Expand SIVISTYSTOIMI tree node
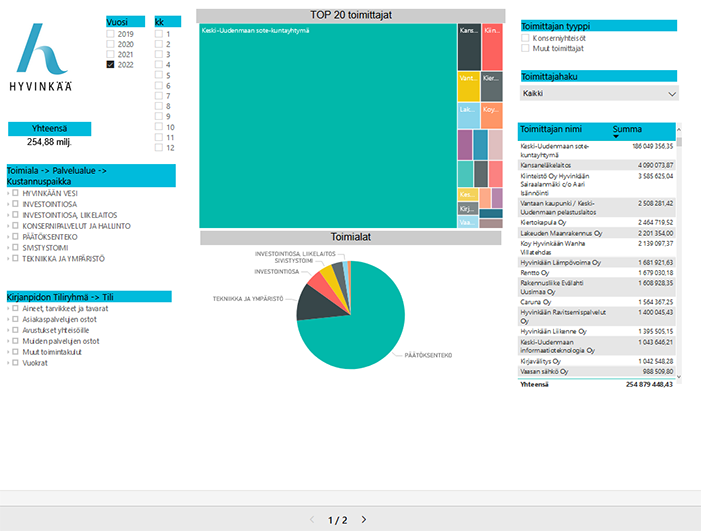Image resolution: width=701 pixels, height=531 pixels. (8, 248)
